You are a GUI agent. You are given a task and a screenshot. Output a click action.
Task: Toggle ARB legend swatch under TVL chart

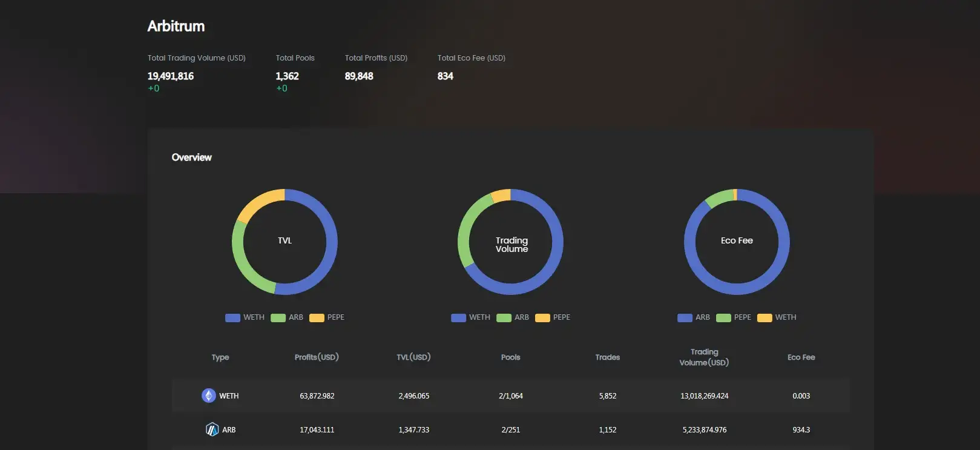pos(278,318)
